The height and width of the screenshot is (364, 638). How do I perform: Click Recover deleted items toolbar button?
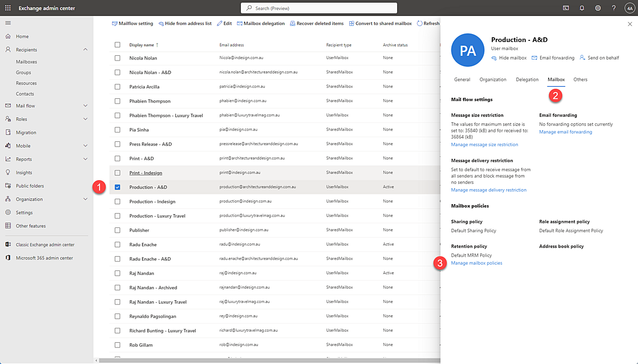point(317,23)
